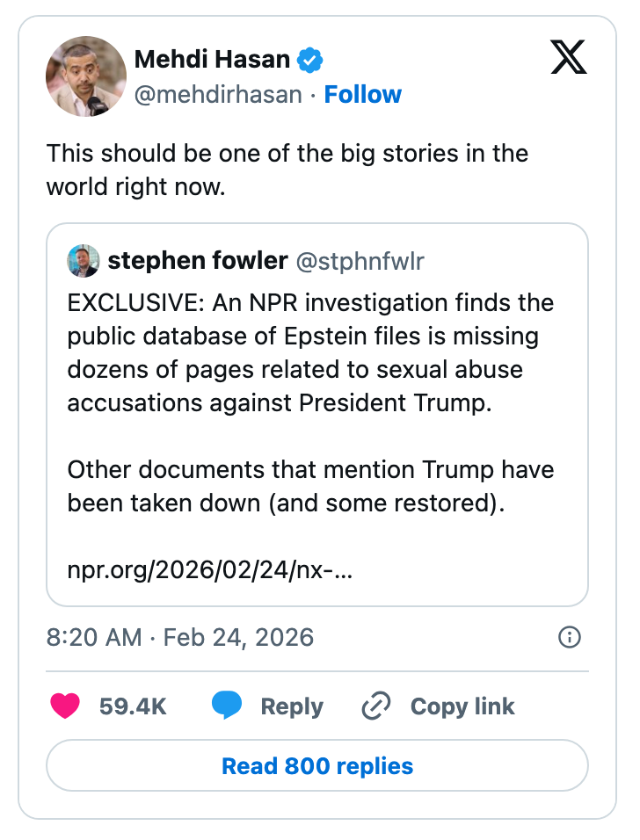Screen dimensions: 640x840
Task: Click the pink heart like icon
Action: (66, 706)
